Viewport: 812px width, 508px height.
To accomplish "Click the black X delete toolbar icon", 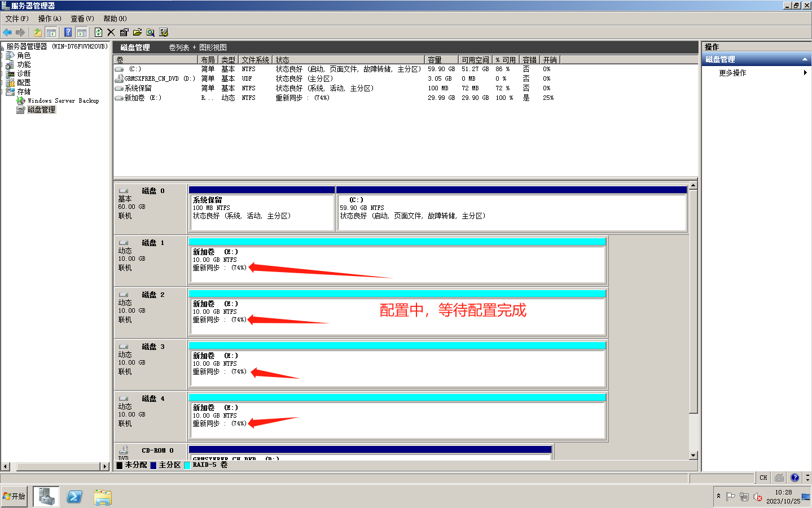I will click(x=111, y=32).
